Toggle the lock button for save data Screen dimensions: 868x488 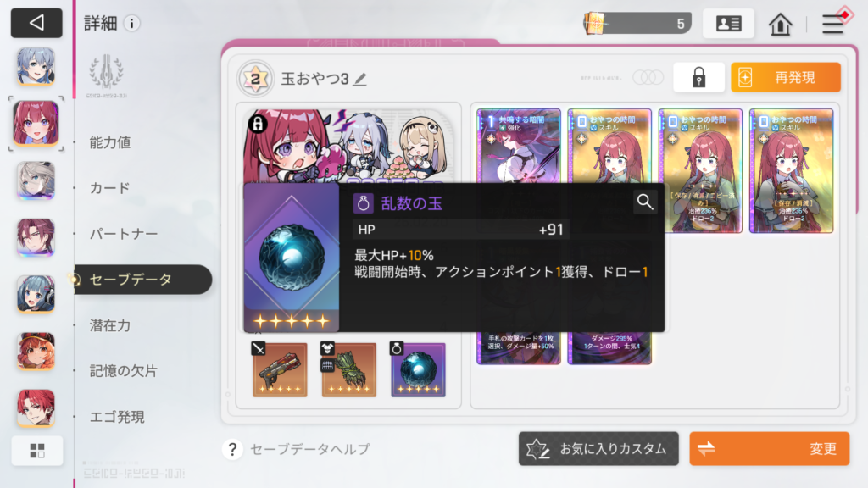[698, 77]
